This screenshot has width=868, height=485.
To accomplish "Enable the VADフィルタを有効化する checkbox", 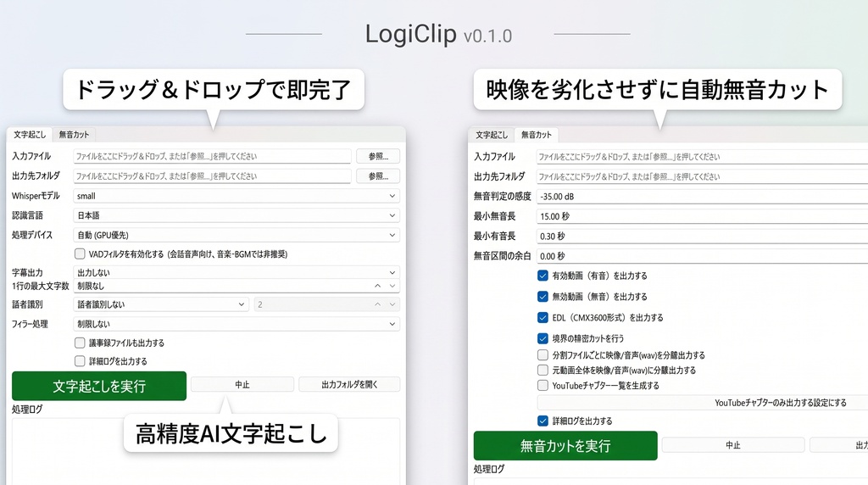I will 80,254.
